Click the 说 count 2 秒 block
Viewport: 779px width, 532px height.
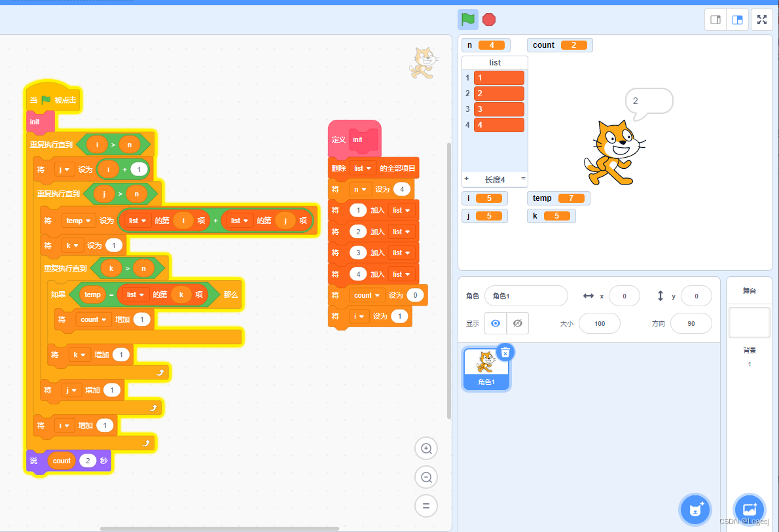[x=69, y=461]
